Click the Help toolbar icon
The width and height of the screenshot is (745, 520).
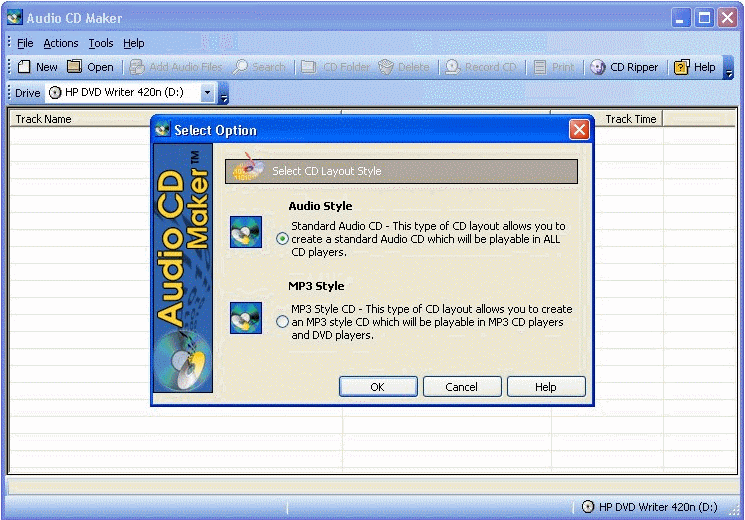(682, 67)
